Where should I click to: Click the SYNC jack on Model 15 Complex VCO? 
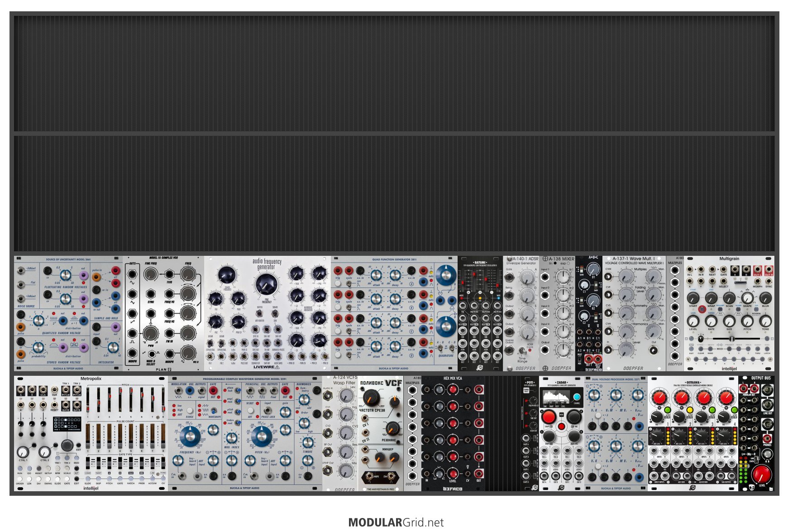click(x=151, y=293)
